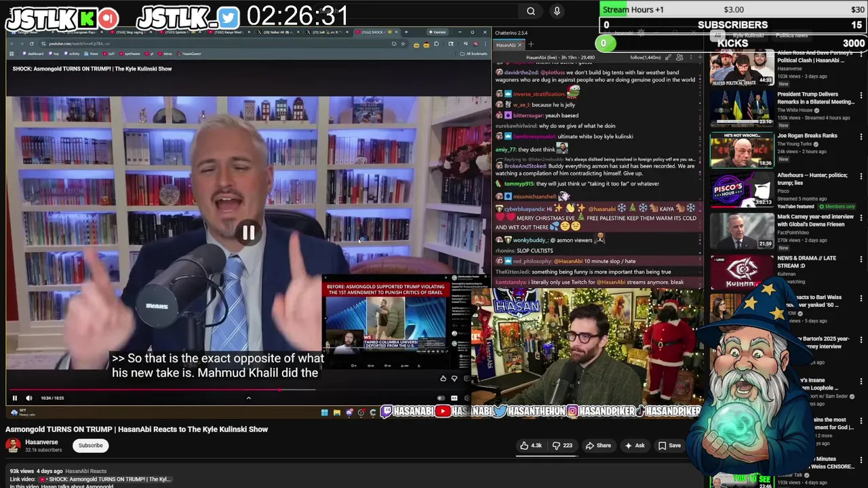Reload the inner browser page
Image resolution: width=868 pixels, height=488 pixels.
pyautogui.click(x=32, y=43)
